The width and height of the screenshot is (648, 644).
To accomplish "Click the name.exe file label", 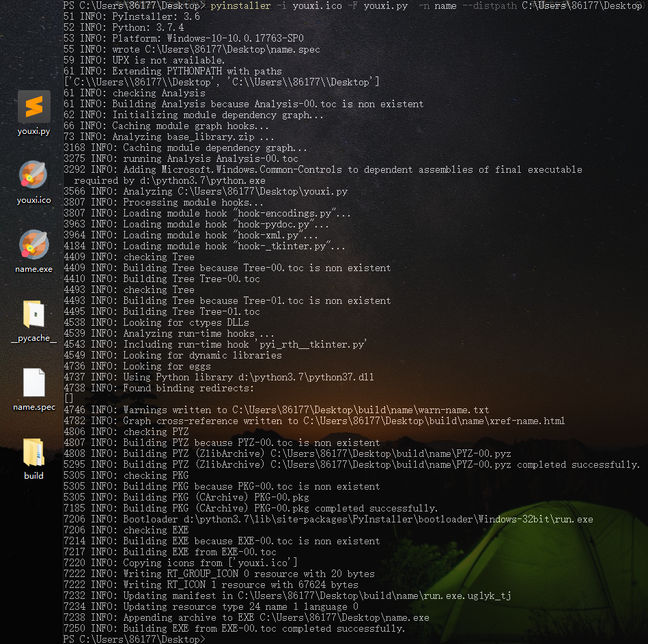I will point(34,269).
